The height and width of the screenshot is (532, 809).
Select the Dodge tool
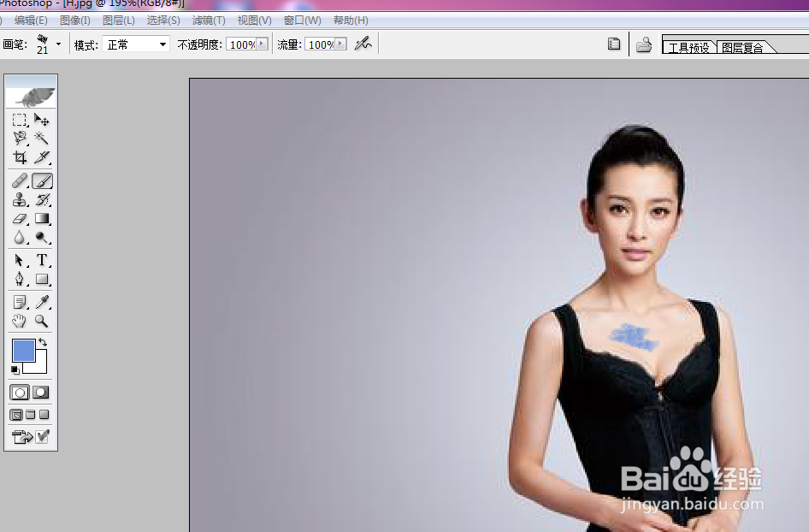(41, 238)
